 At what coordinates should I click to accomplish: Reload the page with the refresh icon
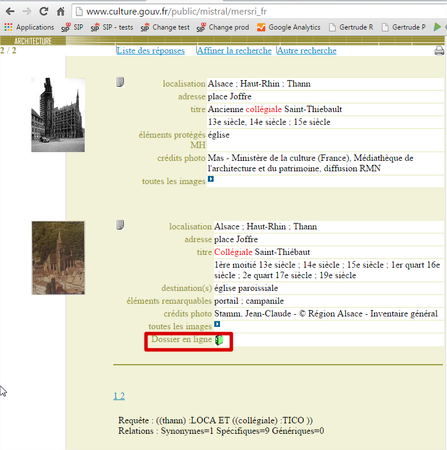click(44, 12)
